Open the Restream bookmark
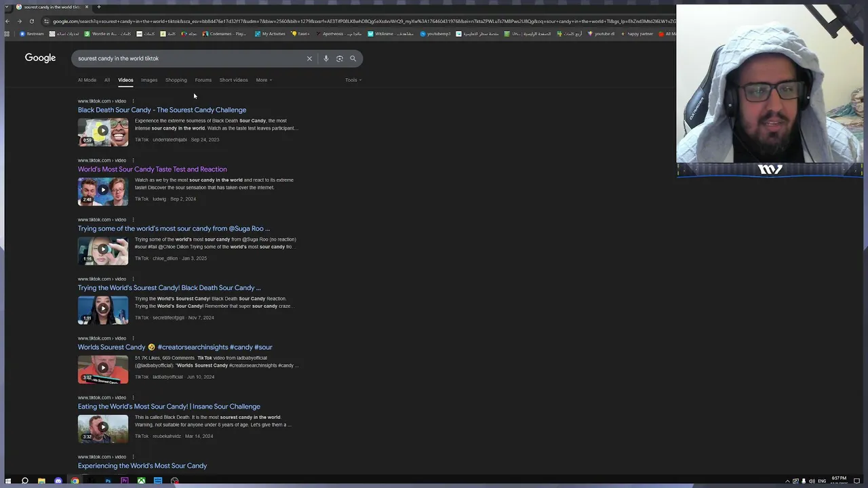Image resolution: width=868 pixels, height=488 pixels. [x=32, y=34]
